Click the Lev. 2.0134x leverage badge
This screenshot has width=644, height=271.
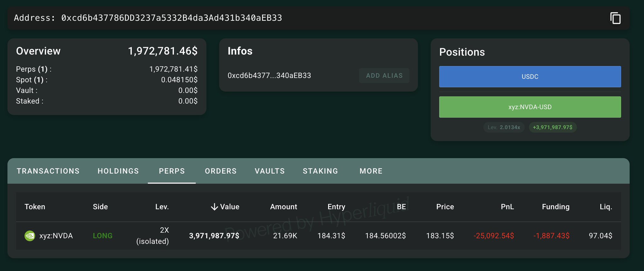point(504,127)
